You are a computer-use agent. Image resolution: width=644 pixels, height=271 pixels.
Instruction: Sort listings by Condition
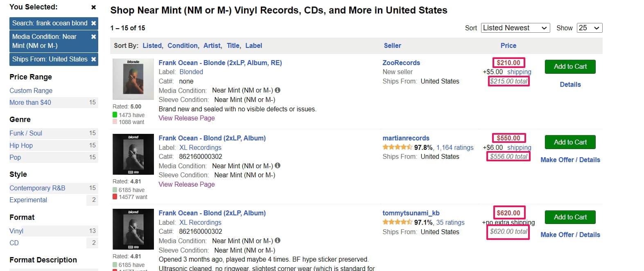[183, 45]
